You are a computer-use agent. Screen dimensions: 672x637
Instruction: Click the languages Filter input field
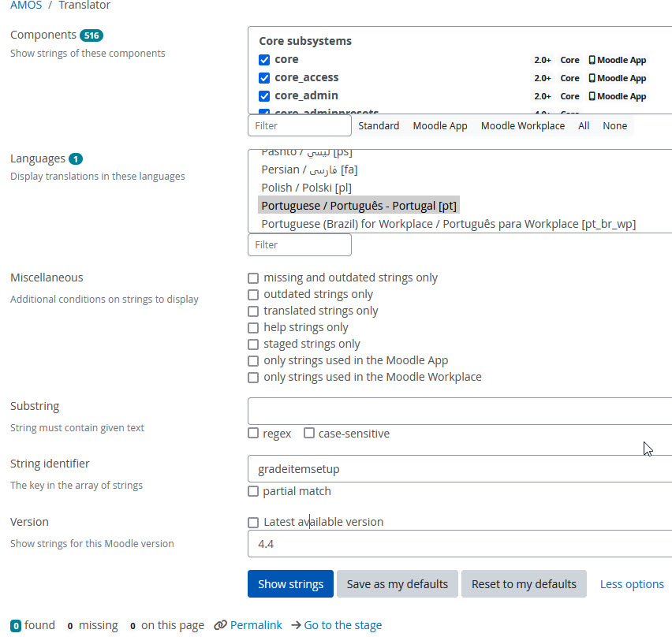click(300, 245)
